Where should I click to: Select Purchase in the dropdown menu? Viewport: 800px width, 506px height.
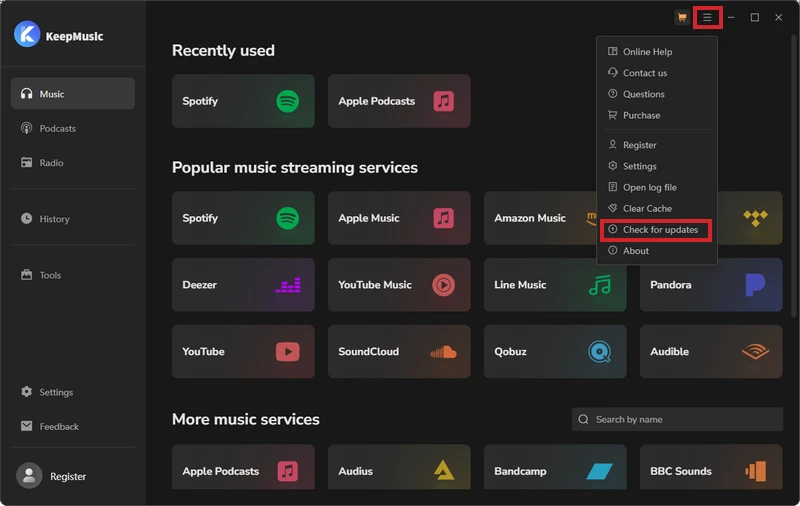tap(657, 115)
